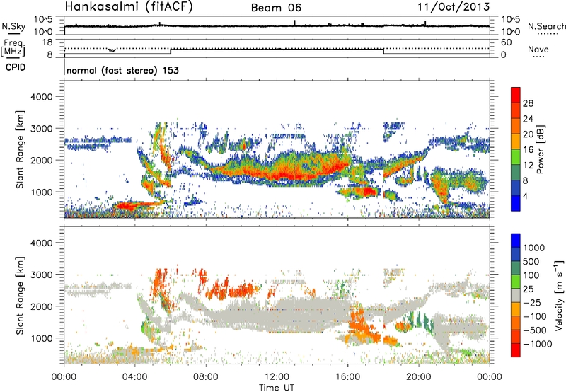Click the 16:00 time axis tick label
566x392 pixels.
pos(347,377)
